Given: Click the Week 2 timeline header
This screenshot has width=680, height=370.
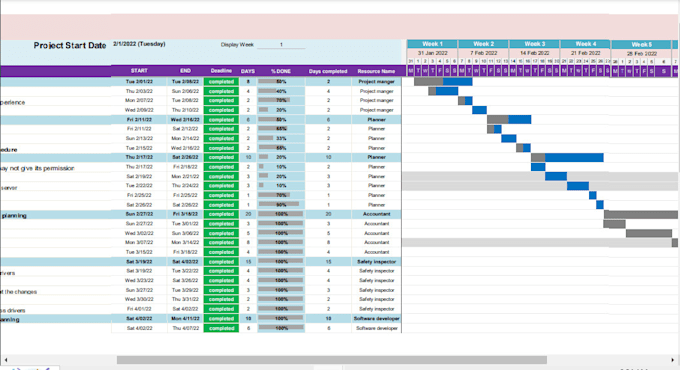Looking at the screenshot, I should [484, 44].
